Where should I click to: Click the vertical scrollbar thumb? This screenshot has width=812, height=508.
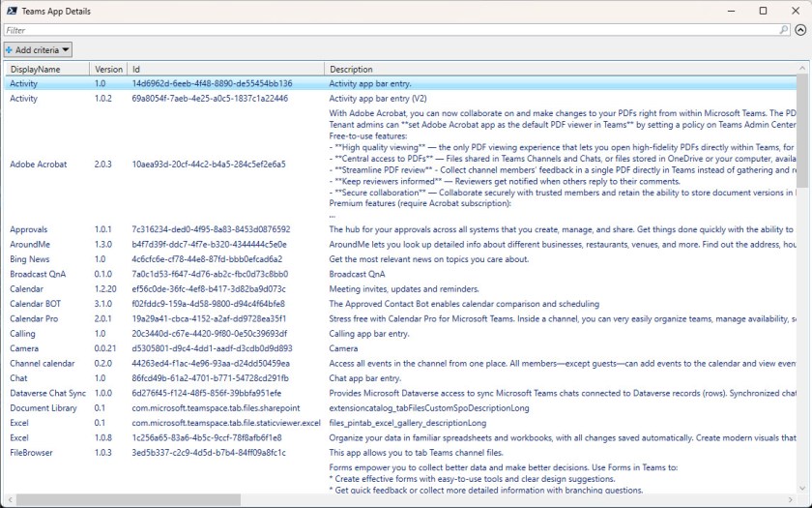point(801,130)
